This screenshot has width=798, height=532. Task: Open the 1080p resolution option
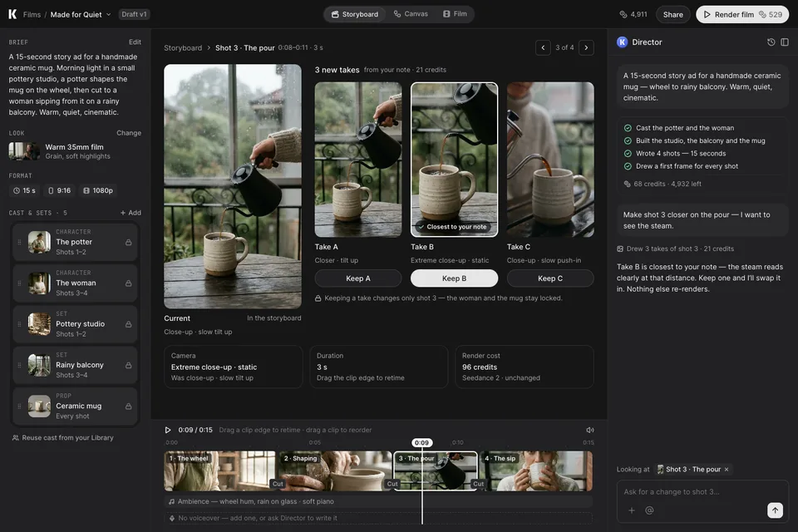tap(98, 190)
